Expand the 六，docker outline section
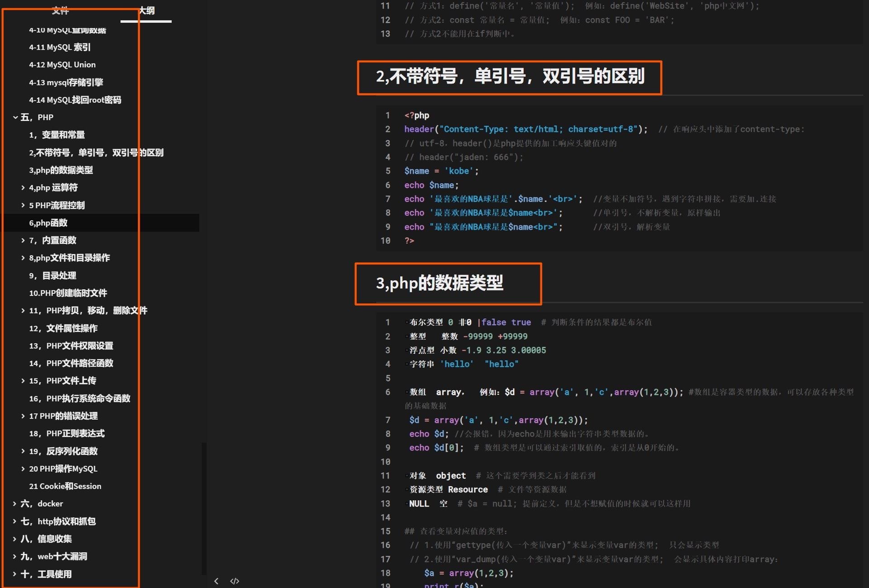The image size is (869, 588). 14,503
